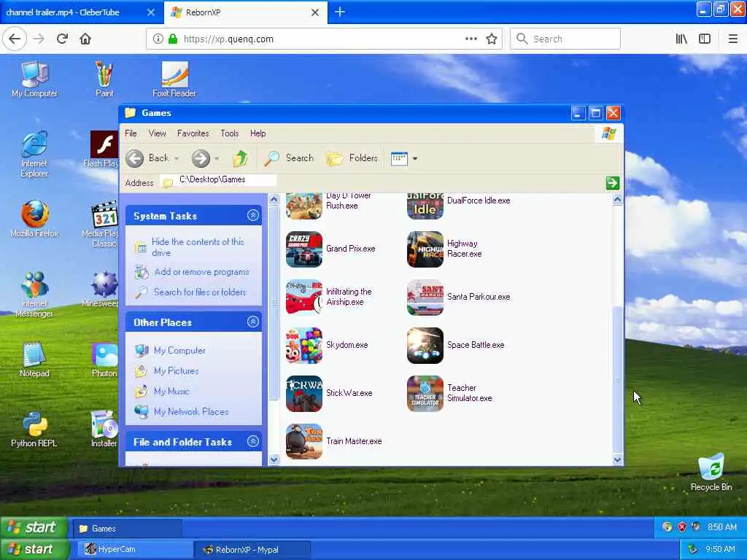
Task: Open Internet Explorer desktop icon
Action: point(34,155)
